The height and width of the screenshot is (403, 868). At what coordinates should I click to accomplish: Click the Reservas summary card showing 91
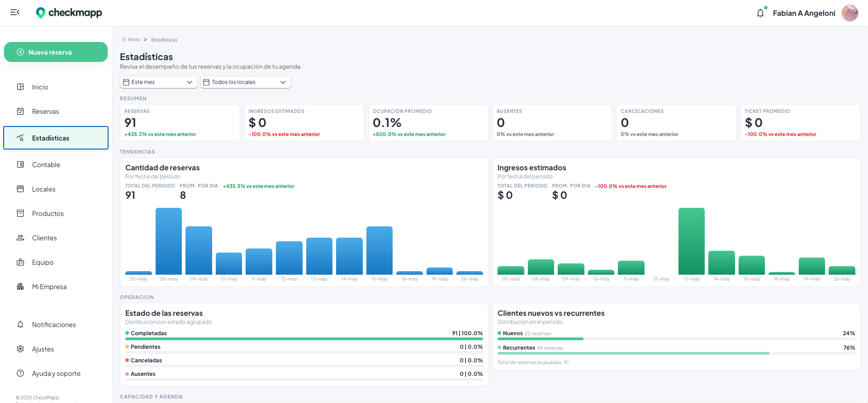180,122
